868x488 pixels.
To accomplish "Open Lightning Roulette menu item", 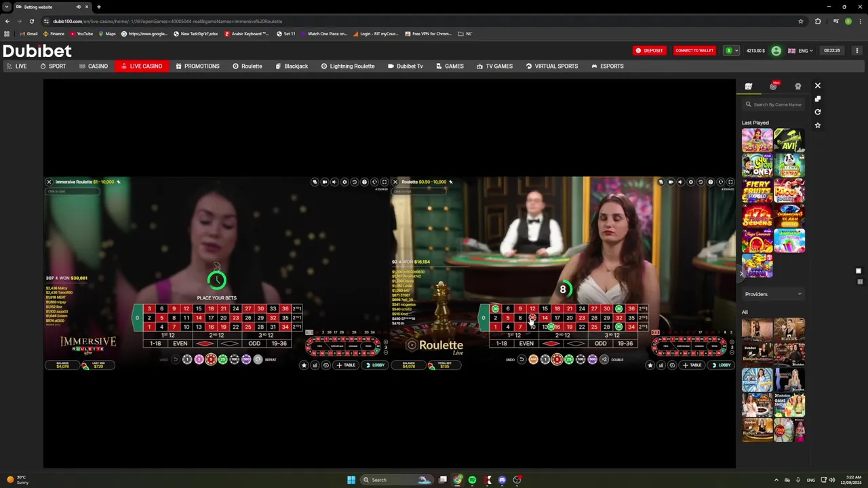I will 348,66.
